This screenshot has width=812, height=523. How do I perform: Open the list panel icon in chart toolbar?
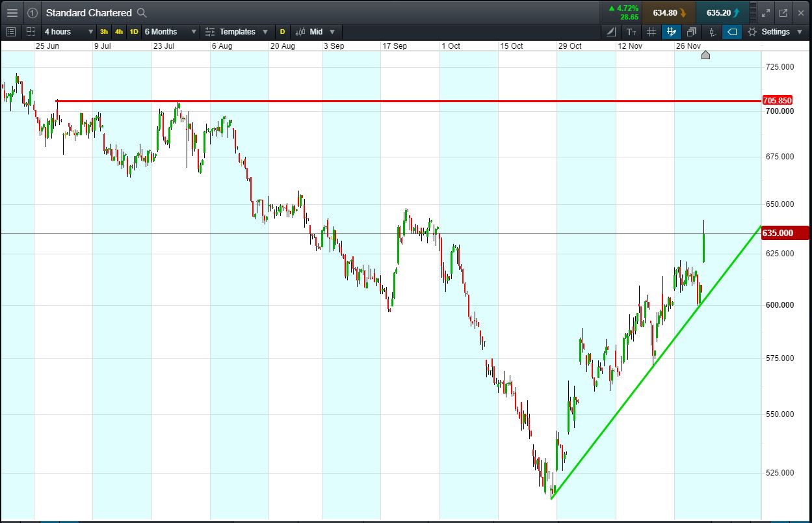10,31
